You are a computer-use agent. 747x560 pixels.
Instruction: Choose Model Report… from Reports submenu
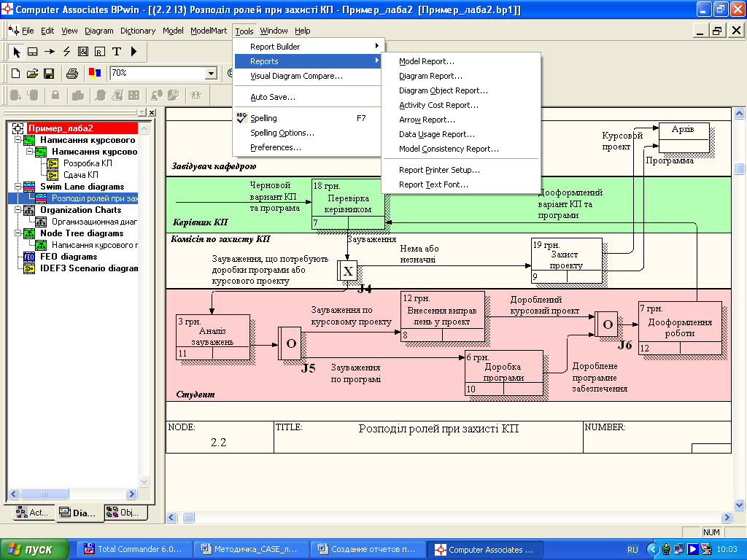(426, 61)
